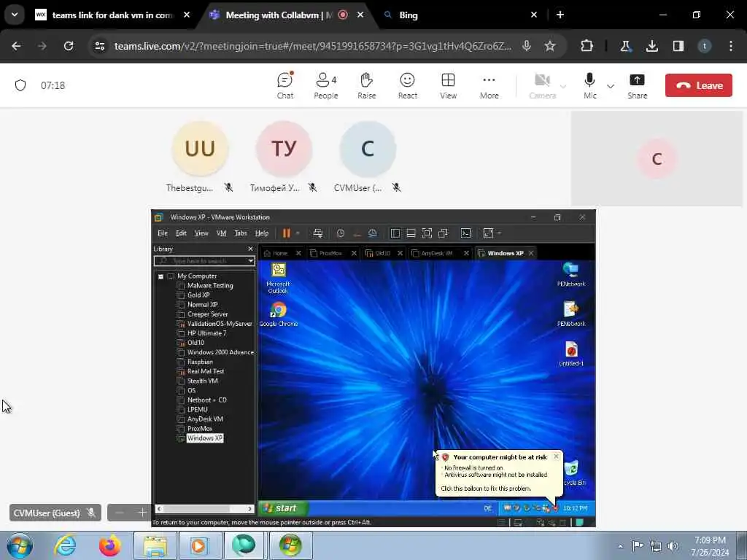The height and width of the screenshot is (560, 747).
Task: Open the View layout options
Action: pos(448,86)
